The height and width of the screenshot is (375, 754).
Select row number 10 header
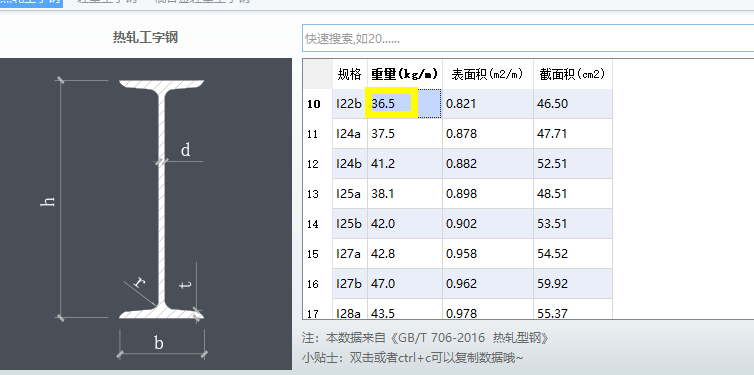click(x=317, y=104)
